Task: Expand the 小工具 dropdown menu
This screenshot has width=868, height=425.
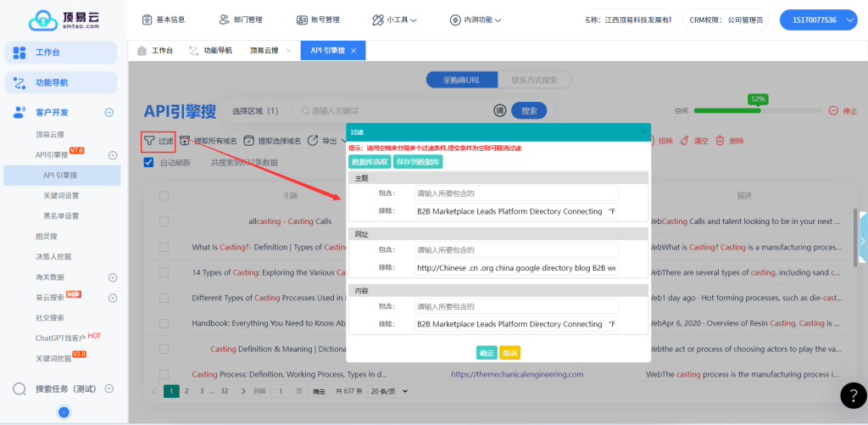Action: click(394, 20)
